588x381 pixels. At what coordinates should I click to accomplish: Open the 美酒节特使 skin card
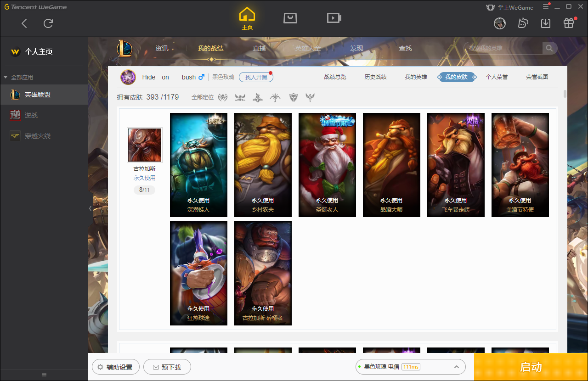point(520,165)
